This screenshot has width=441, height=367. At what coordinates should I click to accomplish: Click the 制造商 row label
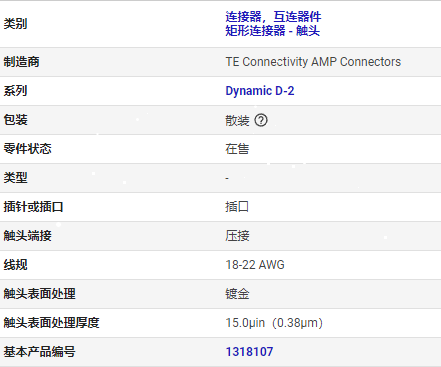coord(21,62)
